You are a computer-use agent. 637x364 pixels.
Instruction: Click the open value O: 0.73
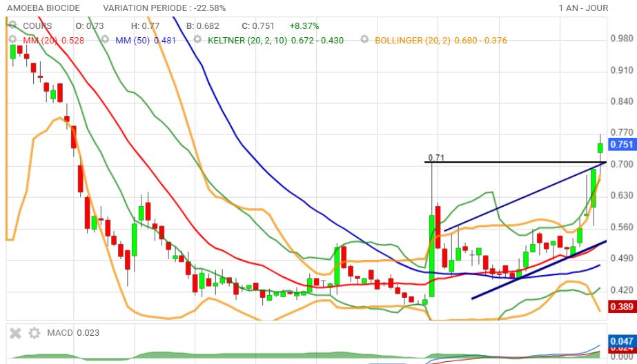point(90,26)
